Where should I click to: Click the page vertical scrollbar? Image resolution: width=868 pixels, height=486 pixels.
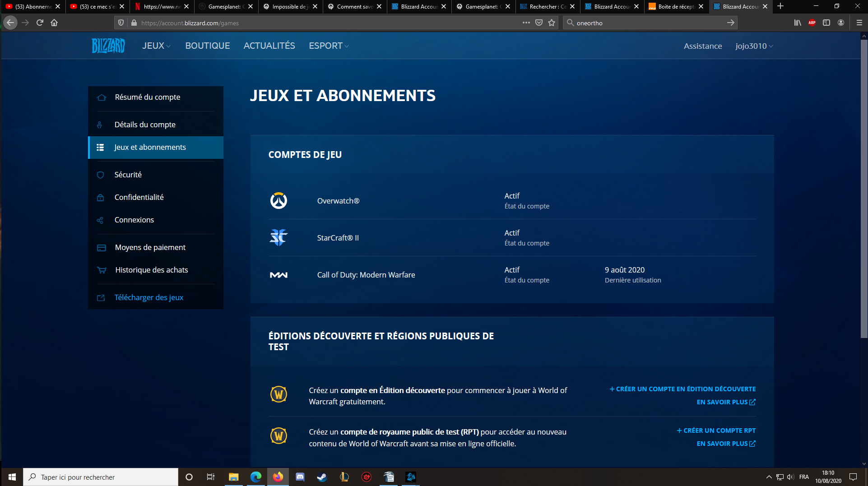[x=864, y=189]
